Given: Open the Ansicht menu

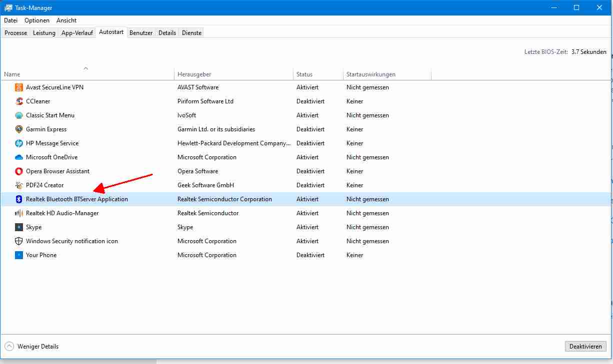Looking at the screenshot, I should click(66, 20).
